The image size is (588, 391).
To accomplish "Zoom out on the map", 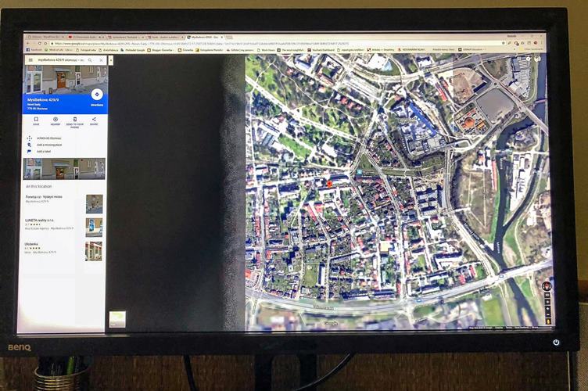I will tap(548, 315).
